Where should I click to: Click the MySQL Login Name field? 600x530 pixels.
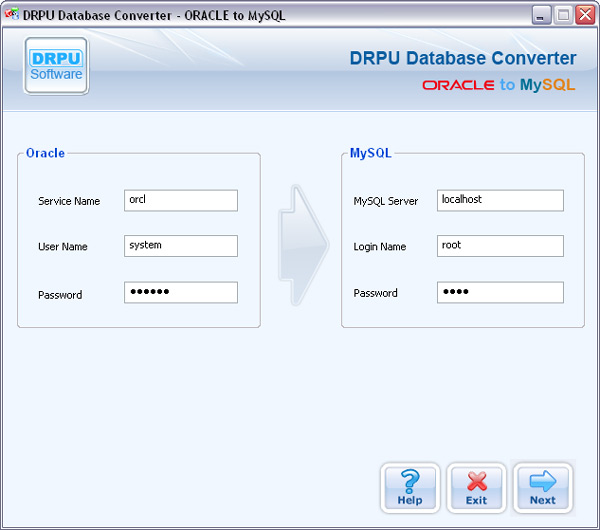[500, 246]
